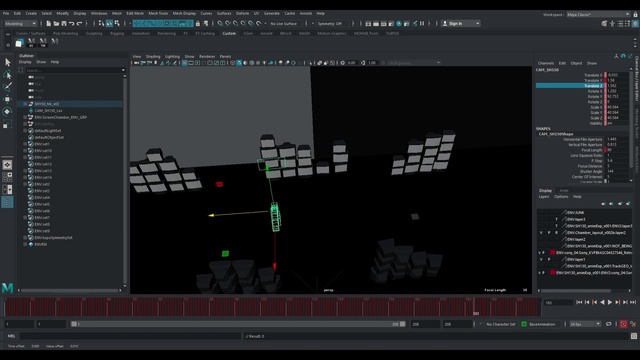
Task: Toggle visibility of ENV:layer1 display layer
Action: [x=541, y=259]
